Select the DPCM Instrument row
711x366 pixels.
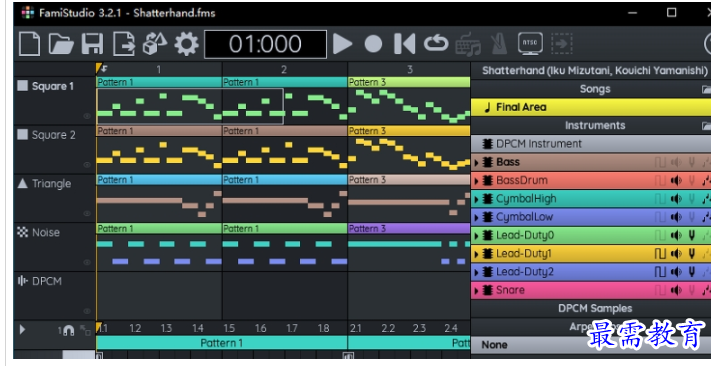(x=591, y=144)
